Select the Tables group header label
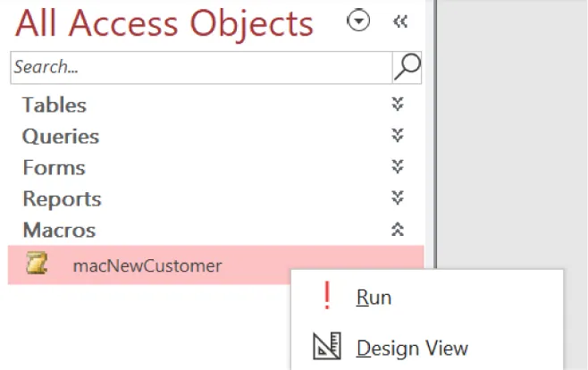 (55, 105)
